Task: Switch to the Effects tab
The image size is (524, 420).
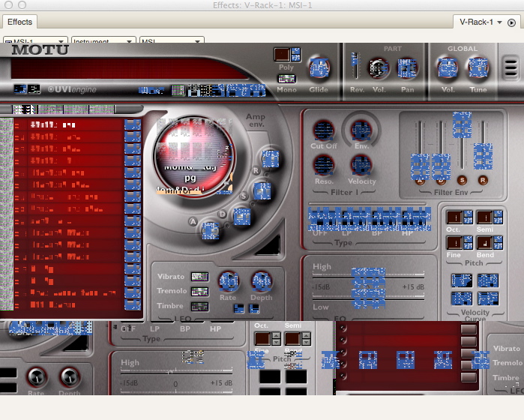Action: (19, 22)
